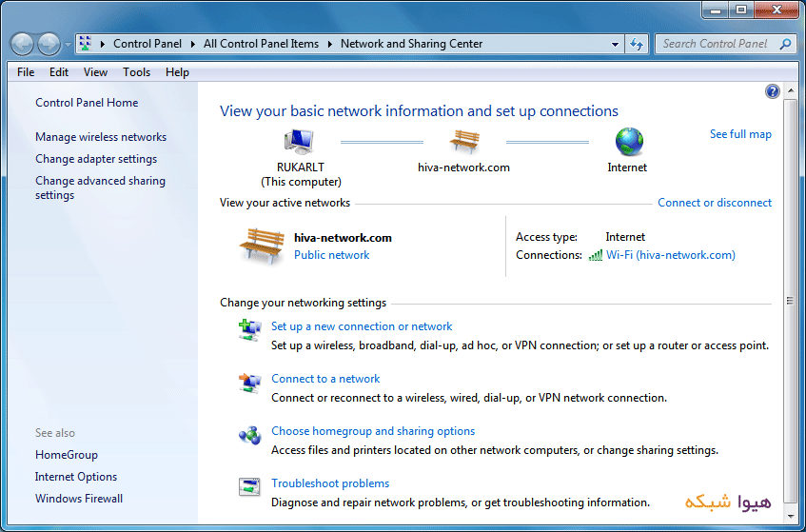This screenshot has height=532, width=806.
Task: Open the blue Help question mark button
Action: pos(772,91)
